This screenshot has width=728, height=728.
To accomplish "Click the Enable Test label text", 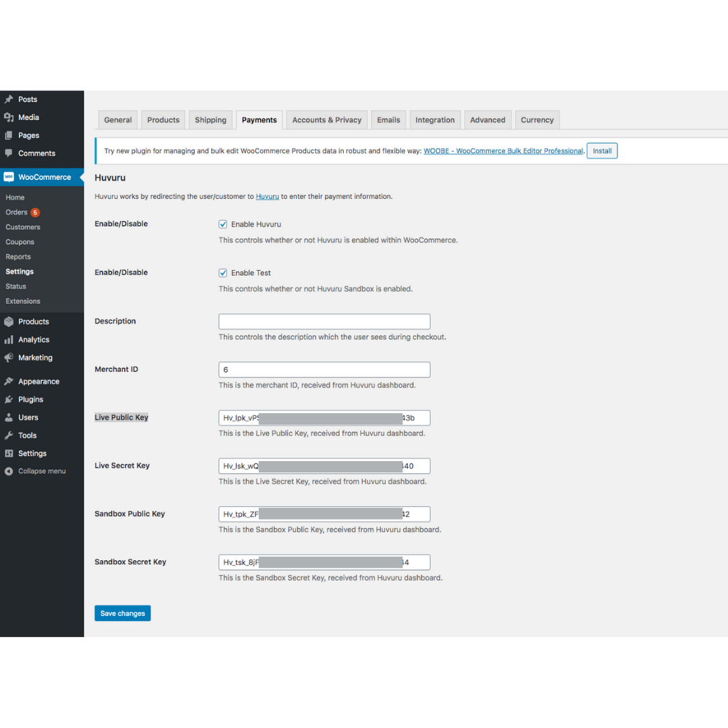I will tap(251, 273).
